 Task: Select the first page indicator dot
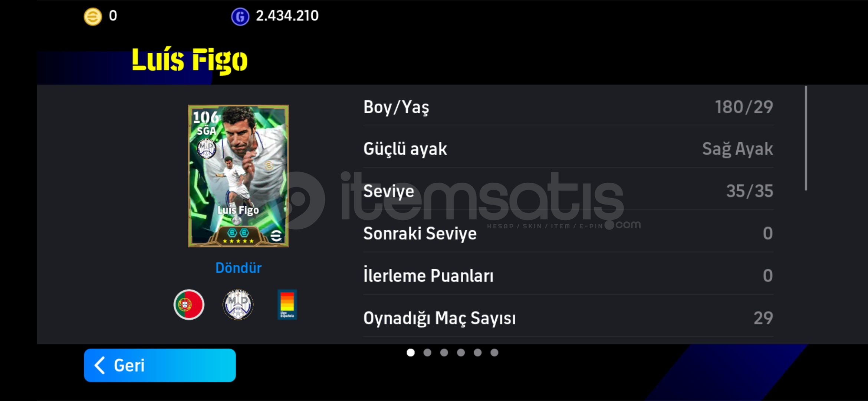(411, 352)
